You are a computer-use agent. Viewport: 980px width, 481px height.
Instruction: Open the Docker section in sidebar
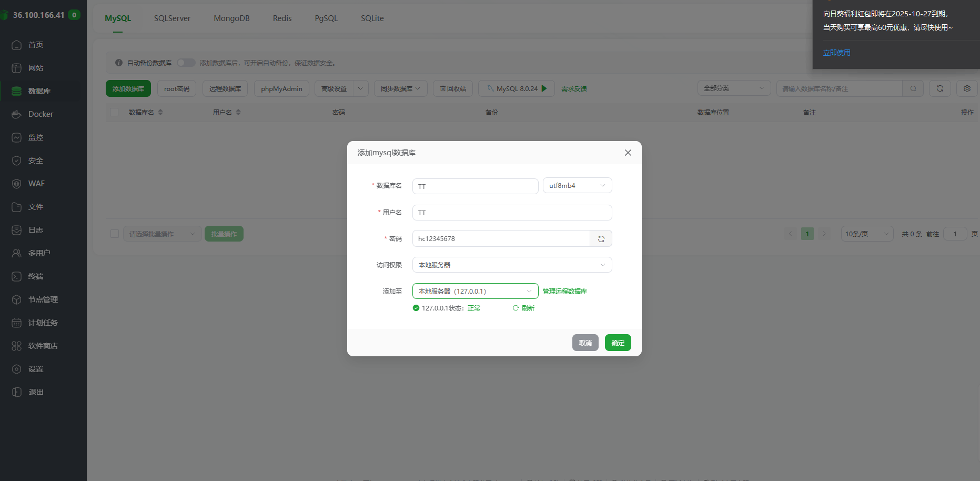[41, 114]
